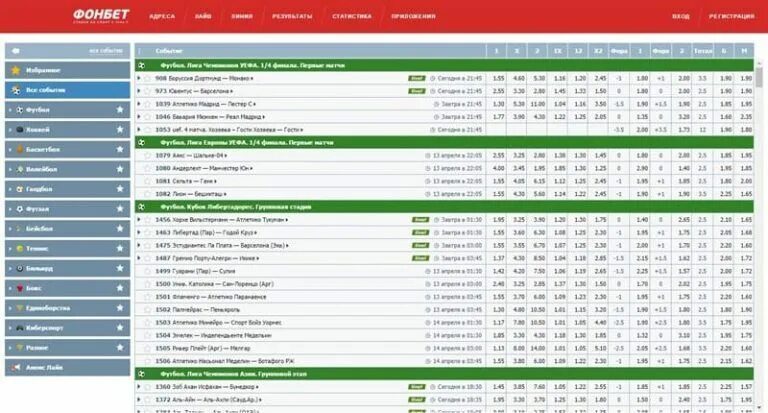Click the Теннис ball icon in the sidebar
The width and height of the screenshot is (768, 413).
pos(20,248)
